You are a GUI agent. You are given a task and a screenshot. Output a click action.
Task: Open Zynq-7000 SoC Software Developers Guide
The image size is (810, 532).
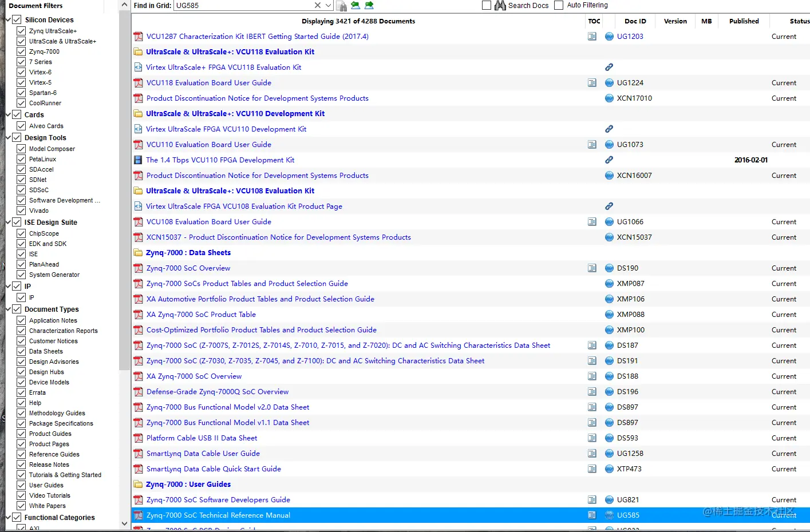[x=218, y=500]
